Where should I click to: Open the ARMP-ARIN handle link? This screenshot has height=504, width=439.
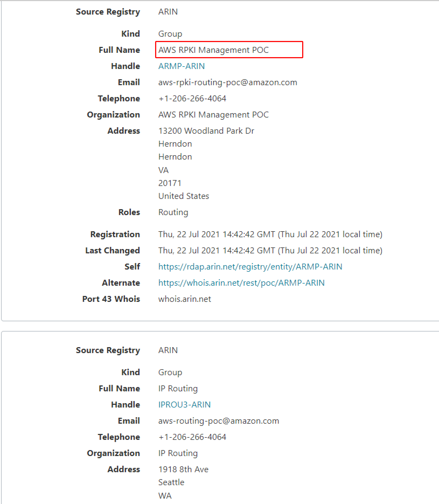(x=181, y=66)
